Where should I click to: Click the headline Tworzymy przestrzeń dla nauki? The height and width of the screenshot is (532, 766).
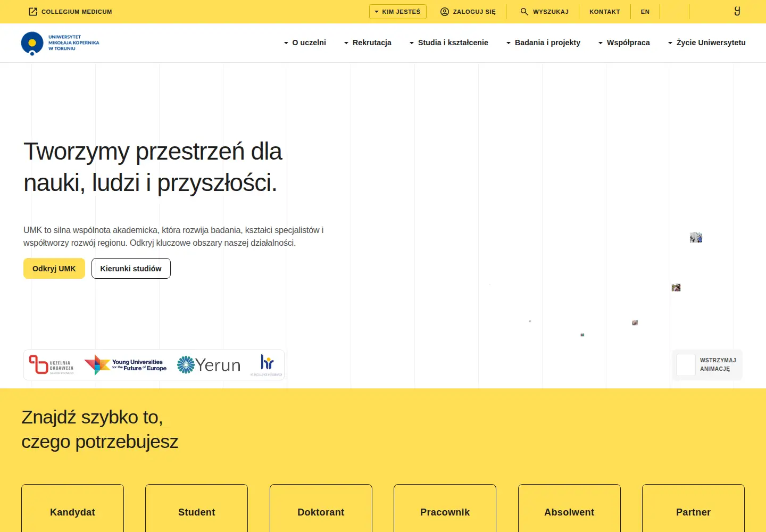(x=153, y=167)
